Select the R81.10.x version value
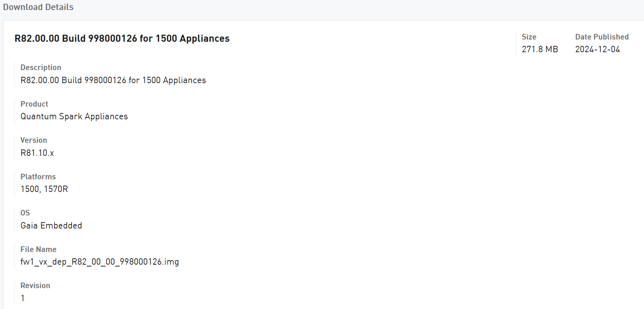This screenshot has height=309, width=644. 37,153
